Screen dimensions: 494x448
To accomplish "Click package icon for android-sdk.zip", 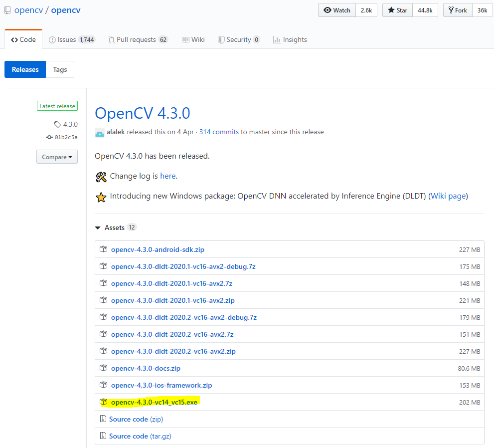I will tap(103, 249).
